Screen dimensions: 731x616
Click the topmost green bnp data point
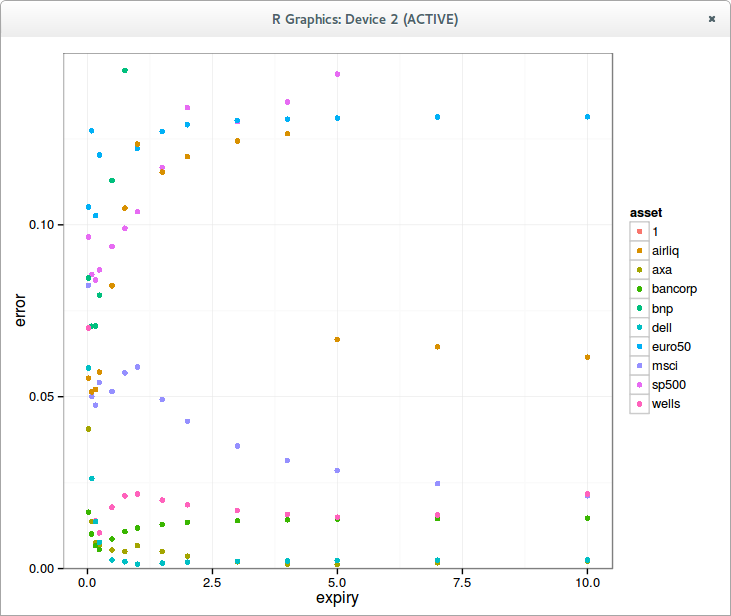click(x=125, y=70)
